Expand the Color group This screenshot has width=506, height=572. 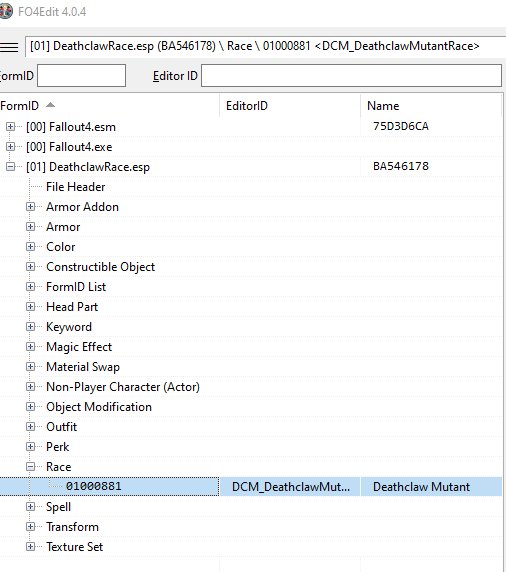(31, 247)
